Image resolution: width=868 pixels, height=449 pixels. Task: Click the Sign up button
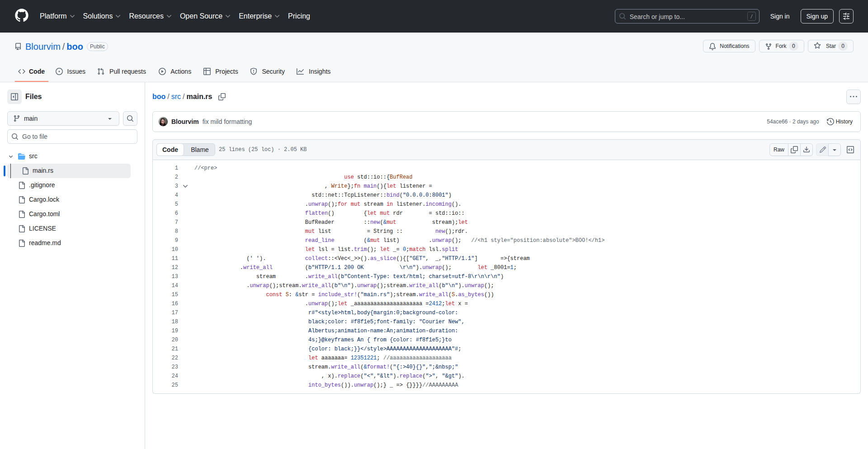(x=816, y=16)
